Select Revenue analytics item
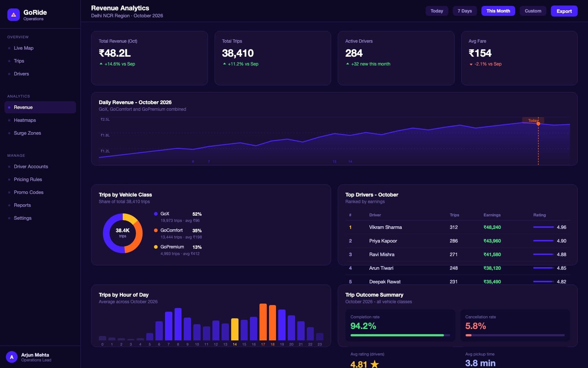The width and height of the screenshot is (588, 368). pos(40,107)
